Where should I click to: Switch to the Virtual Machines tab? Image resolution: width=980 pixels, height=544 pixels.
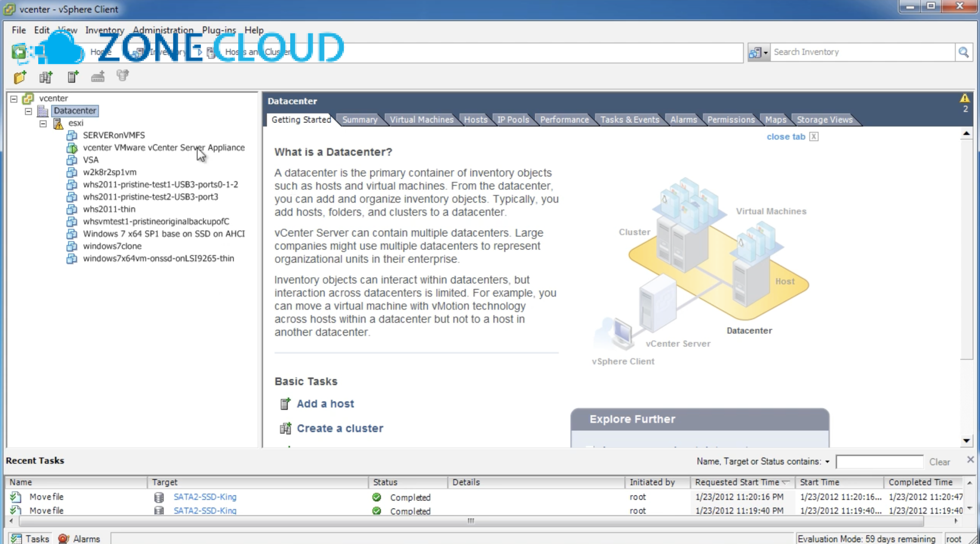pos(421,120)
